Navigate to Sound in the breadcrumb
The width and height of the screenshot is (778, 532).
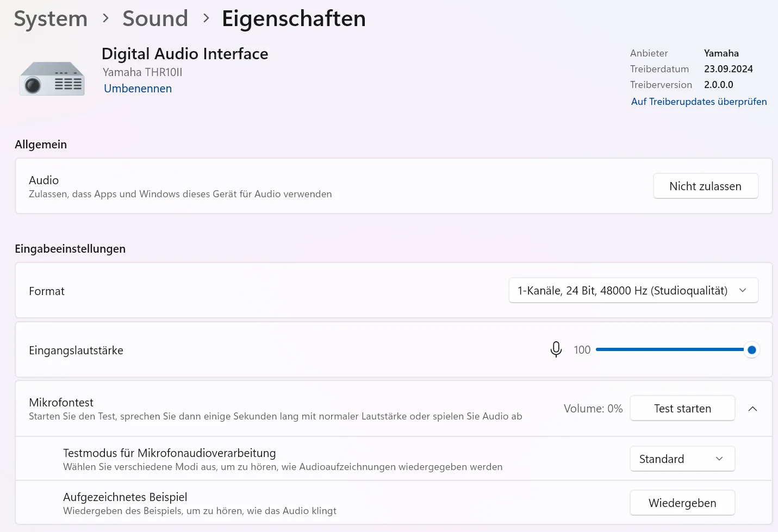coord(155,18)
